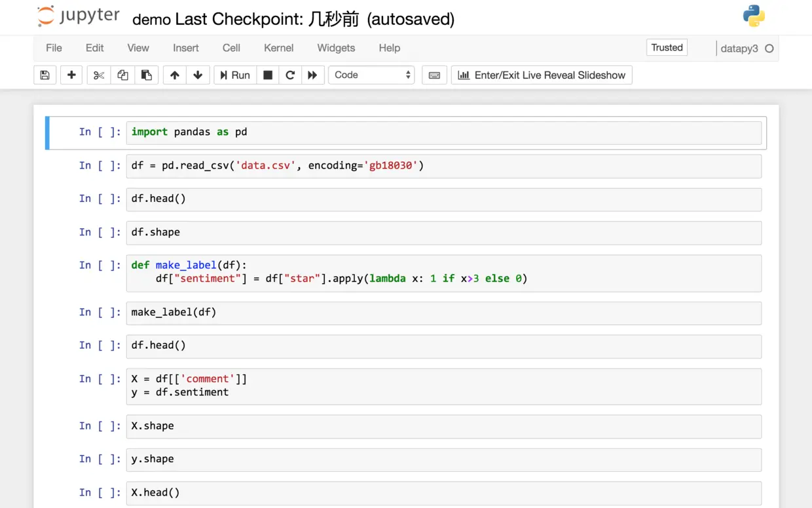The height and width of the screenshot is (508, 812).
Task: Click the In [ ] prompt of import cell
Action: click(100, 132)
